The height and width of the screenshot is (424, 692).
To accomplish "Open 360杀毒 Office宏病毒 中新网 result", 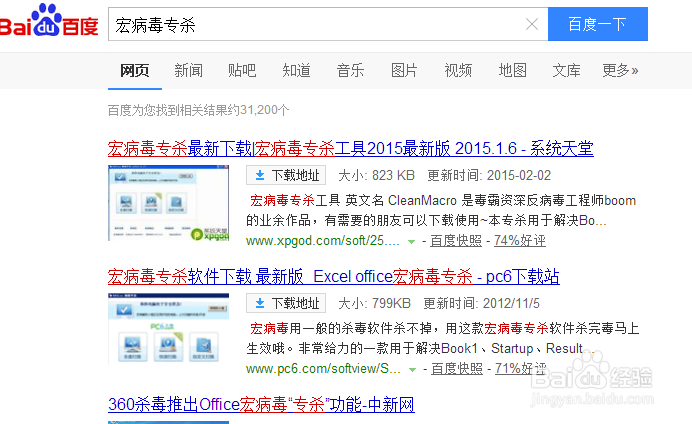I will coord(261,405).
